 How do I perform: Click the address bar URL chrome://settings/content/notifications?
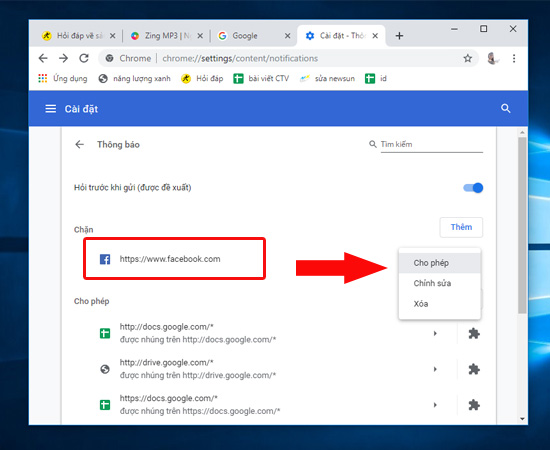coord(240,59)
